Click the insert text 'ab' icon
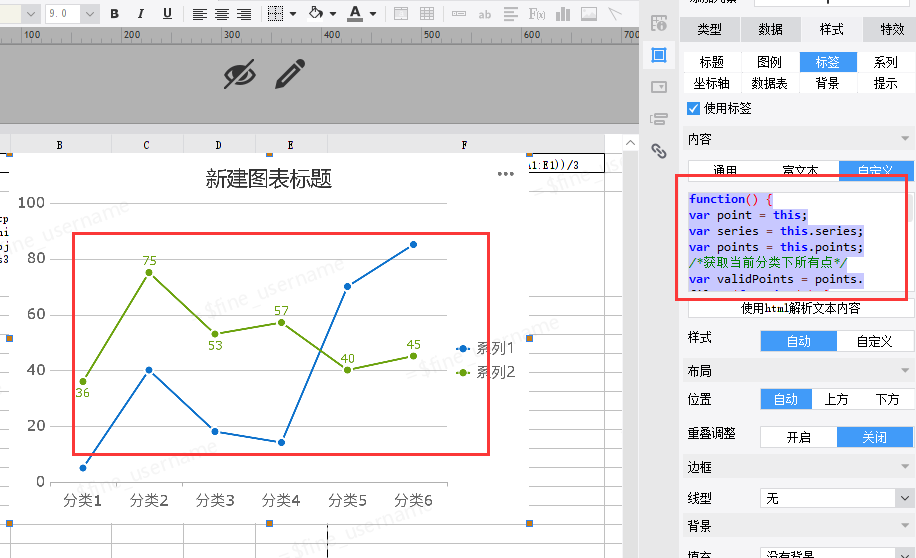 pos(485,14)
